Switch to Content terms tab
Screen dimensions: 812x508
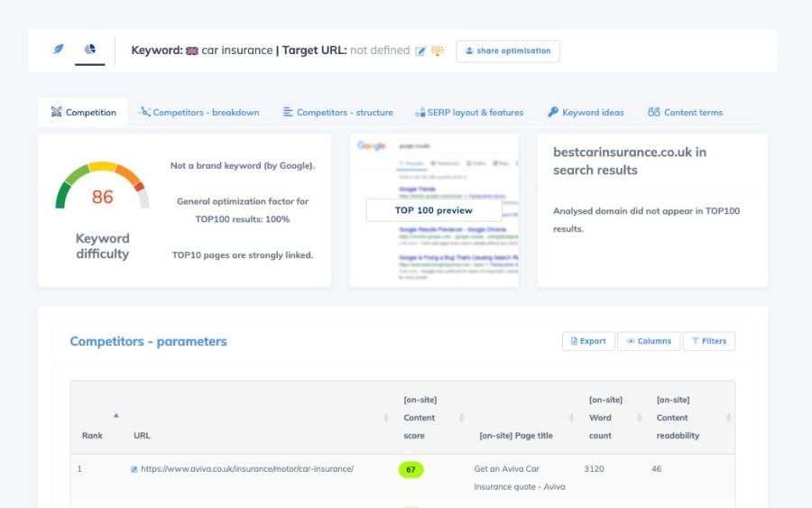coord(685,113)
